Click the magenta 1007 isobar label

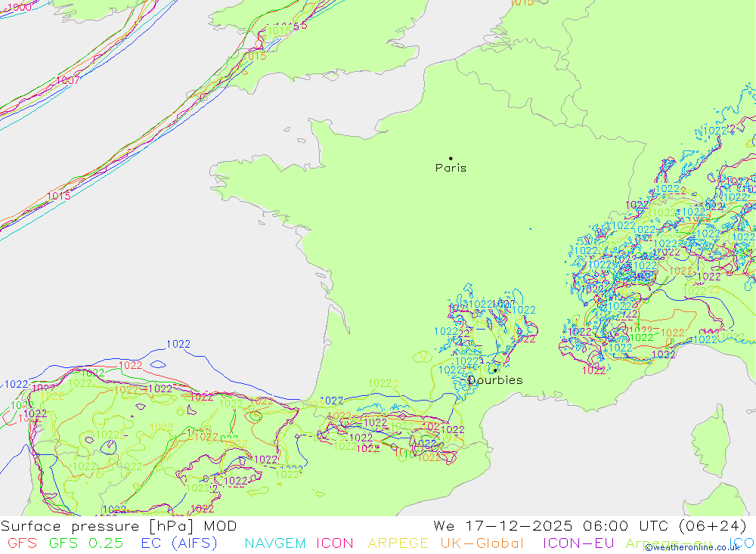click(x=68, y=81)
